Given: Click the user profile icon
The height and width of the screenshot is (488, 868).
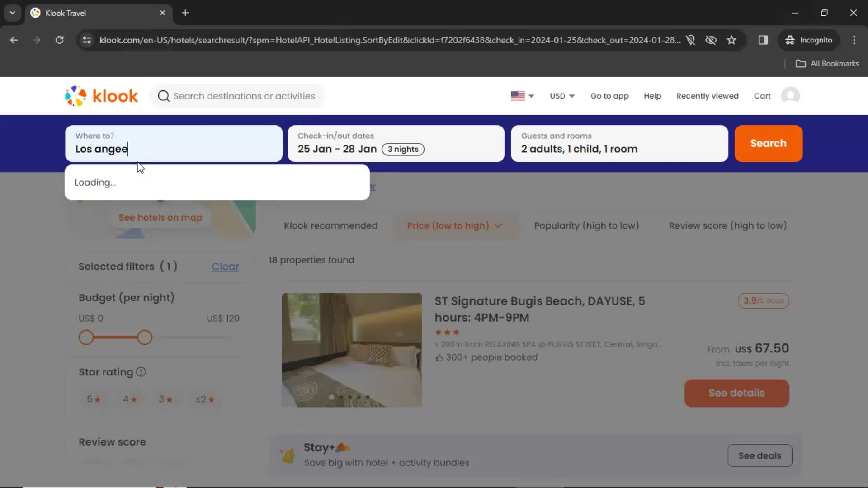Looking at the screenshot, I should (x=791, y=95).
